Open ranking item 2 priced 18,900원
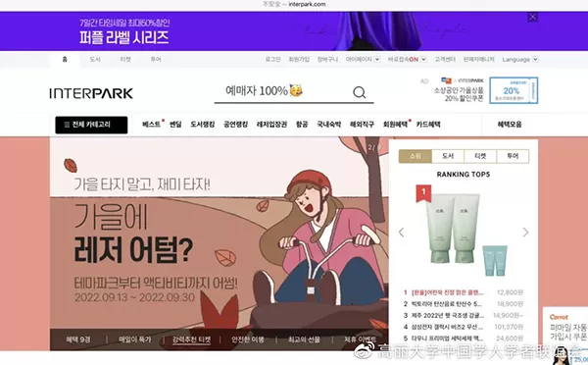This screenshot has width=588, height=365. 464,304
